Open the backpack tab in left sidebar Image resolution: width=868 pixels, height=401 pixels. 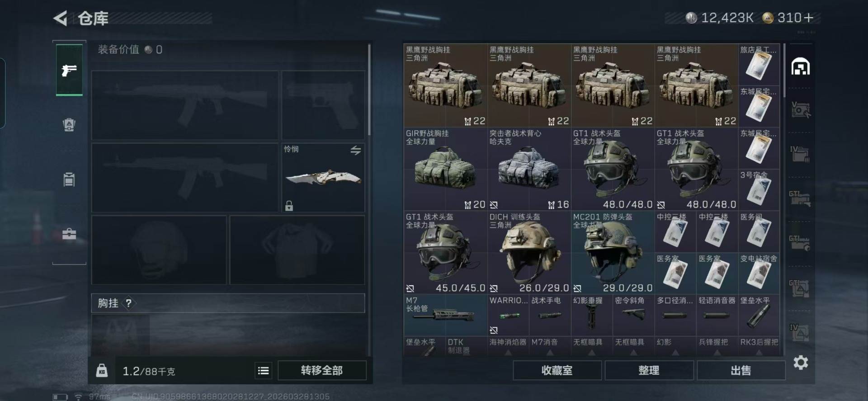pyautogui.click(x=69, y=125)
